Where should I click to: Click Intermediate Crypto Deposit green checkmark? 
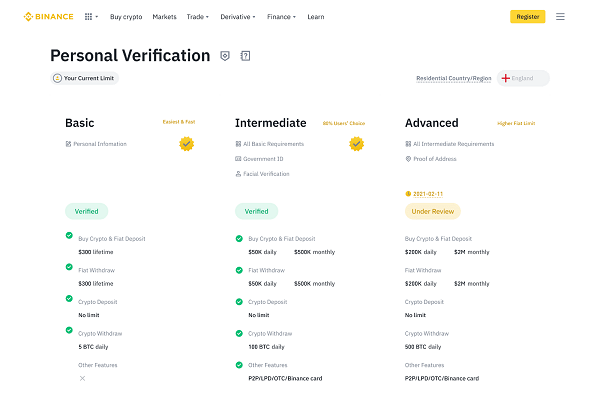(239, 302)
